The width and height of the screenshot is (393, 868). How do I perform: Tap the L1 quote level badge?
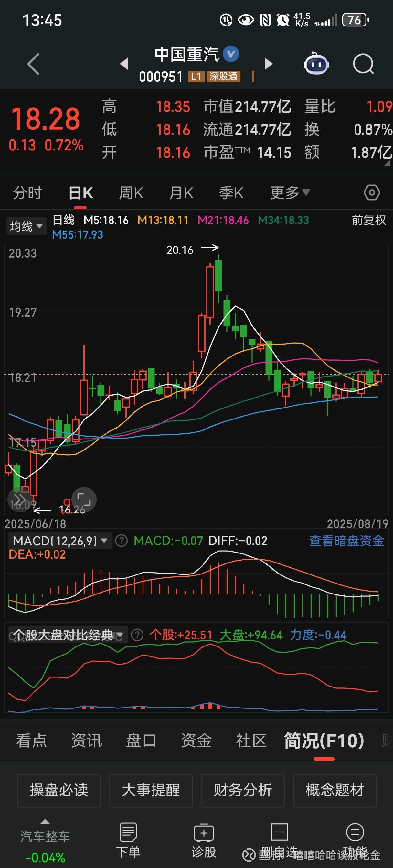(x=196, y=77)
